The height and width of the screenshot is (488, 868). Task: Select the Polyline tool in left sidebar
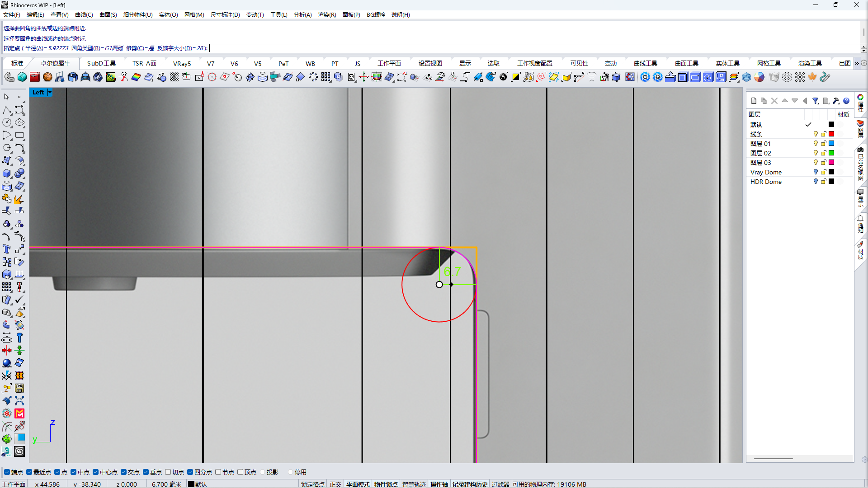click(7, 110)
